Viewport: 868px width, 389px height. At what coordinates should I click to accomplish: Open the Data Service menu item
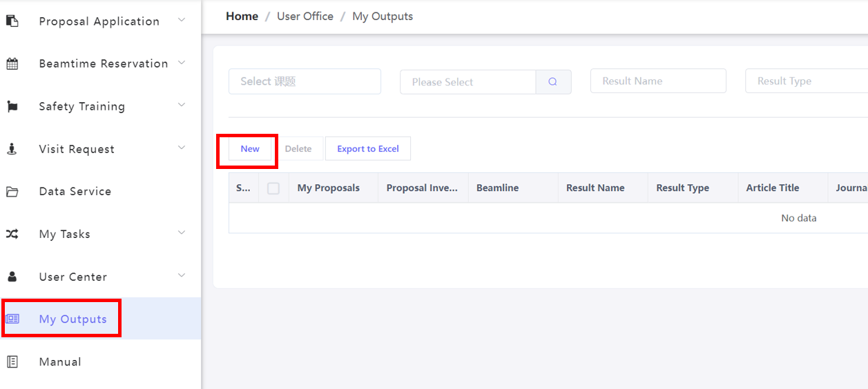(x=75, y=192)
